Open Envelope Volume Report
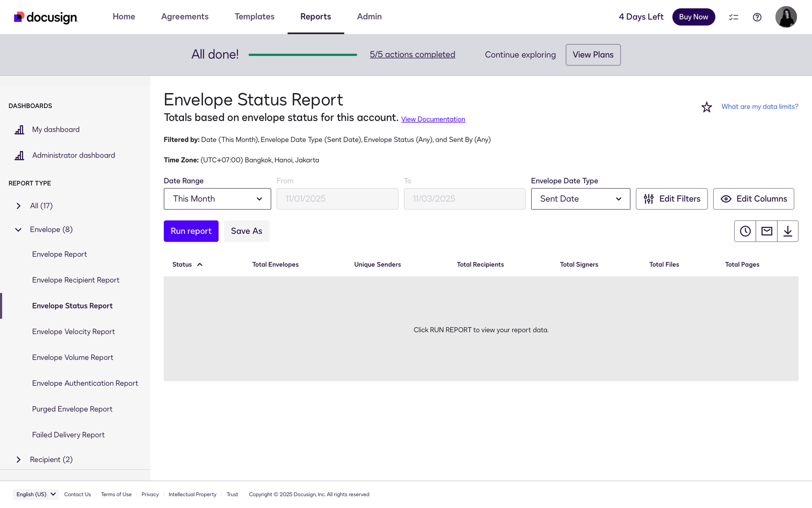 (x=73, y=358)
